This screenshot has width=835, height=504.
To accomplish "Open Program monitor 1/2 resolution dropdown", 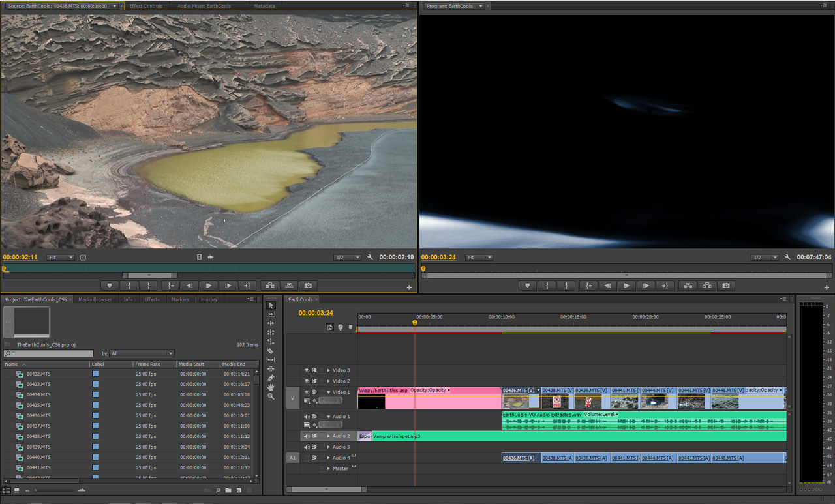I will pos(765,258).
